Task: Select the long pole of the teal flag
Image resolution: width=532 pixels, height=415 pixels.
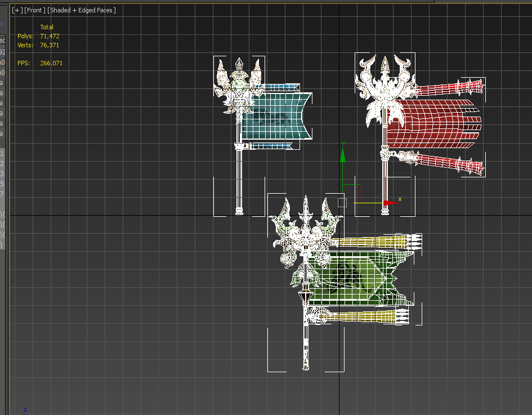Action: pyautogui.click(x=239, y=180)
